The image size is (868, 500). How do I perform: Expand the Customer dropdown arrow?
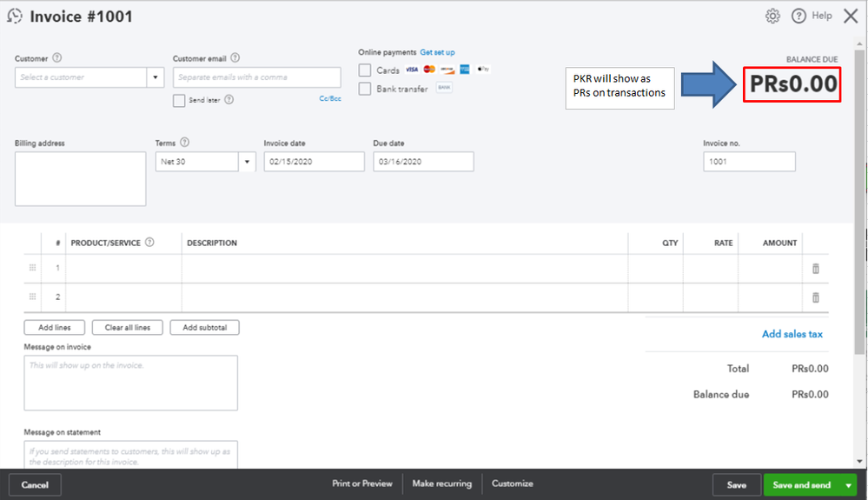tap(156, 77)
